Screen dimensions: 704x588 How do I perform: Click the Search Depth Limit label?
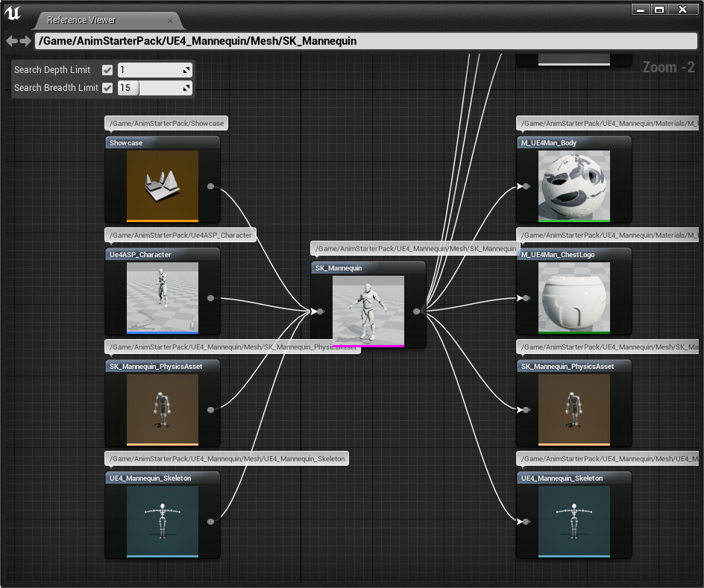coord(52,70)
